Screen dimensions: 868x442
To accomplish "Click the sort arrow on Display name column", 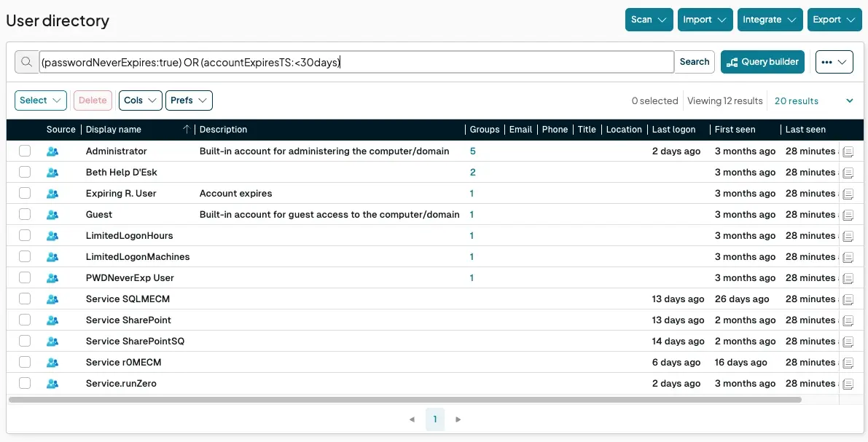I will [187, 130].
